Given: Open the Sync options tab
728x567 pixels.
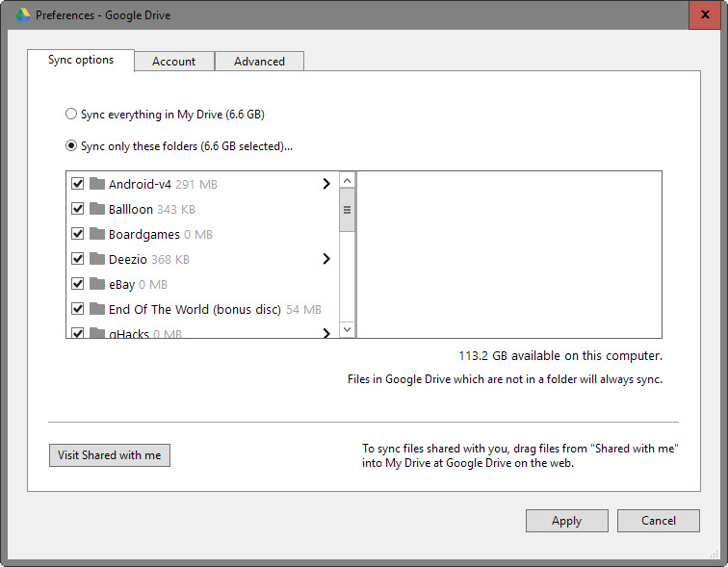Looking at the screenshot, I should [x=81, y=61].
